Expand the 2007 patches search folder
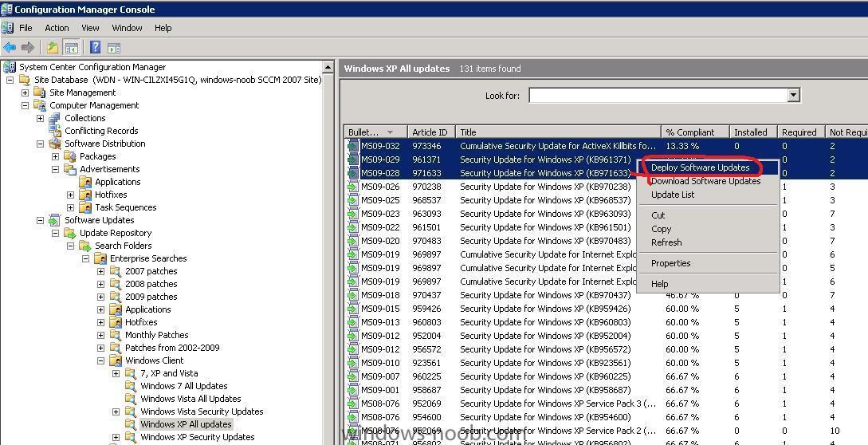The width and height of the screenshot is (868, 445). [100, 271]
